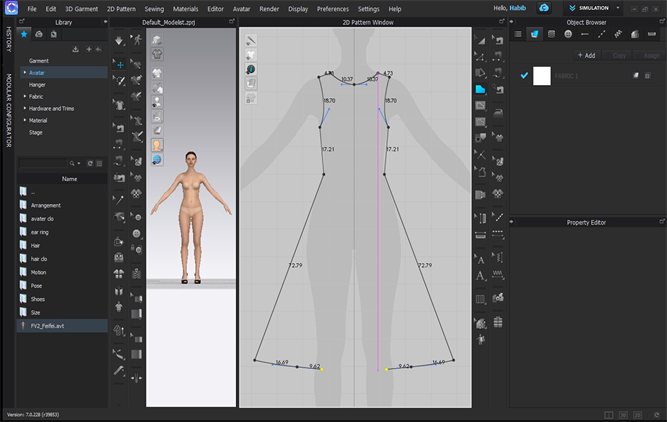Collapse the Property Editor panel arrow
This screenshot has width=667, height=422.
coord(512,222)
